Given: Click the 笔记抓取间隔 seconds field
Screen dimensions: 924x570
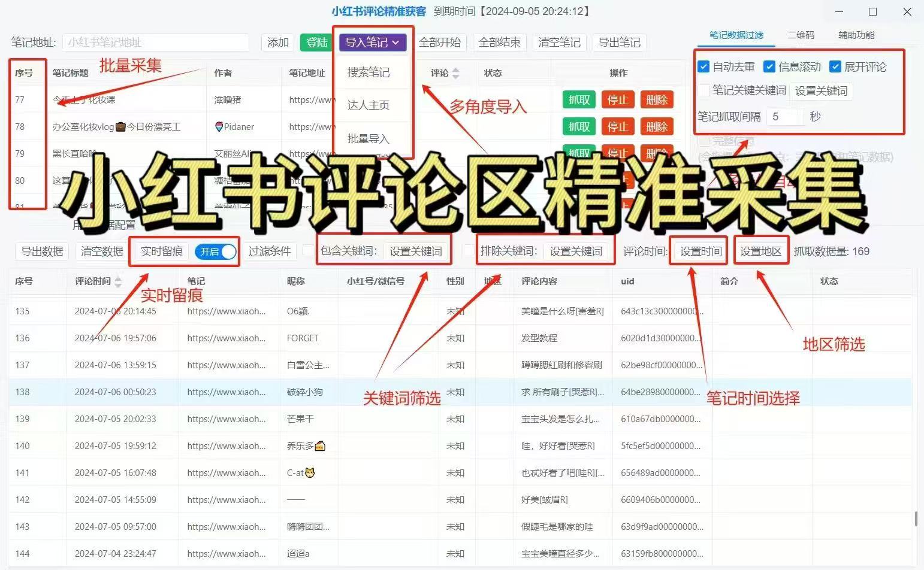Looking at the screenshot, I should pos(785,117).
